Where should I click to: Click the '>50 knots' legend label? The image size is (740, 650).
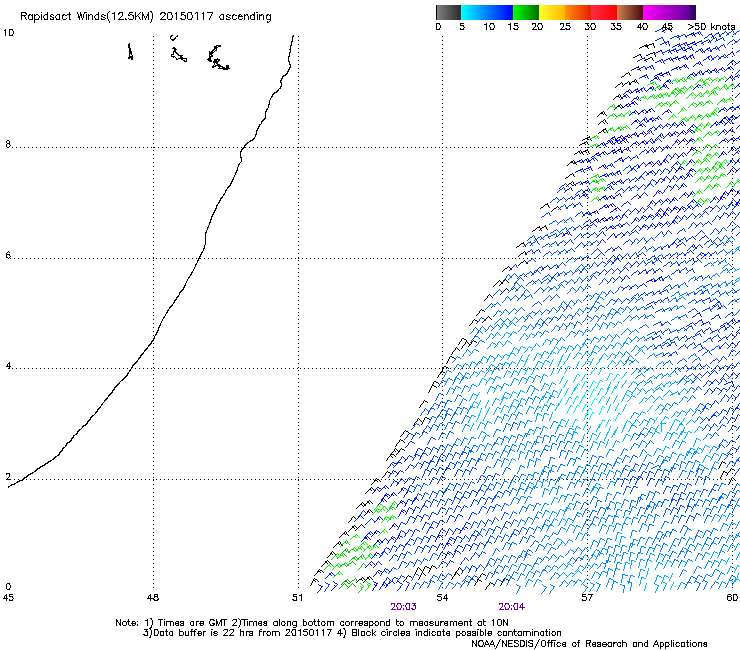click(711, 27)
